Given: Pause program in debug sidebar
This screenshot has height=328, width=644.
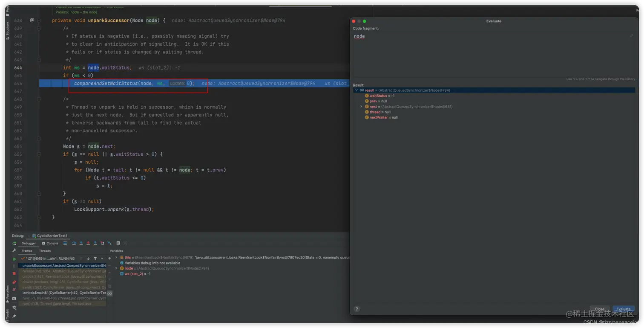Looking at the screenshot, I should (x=14, y=266).
